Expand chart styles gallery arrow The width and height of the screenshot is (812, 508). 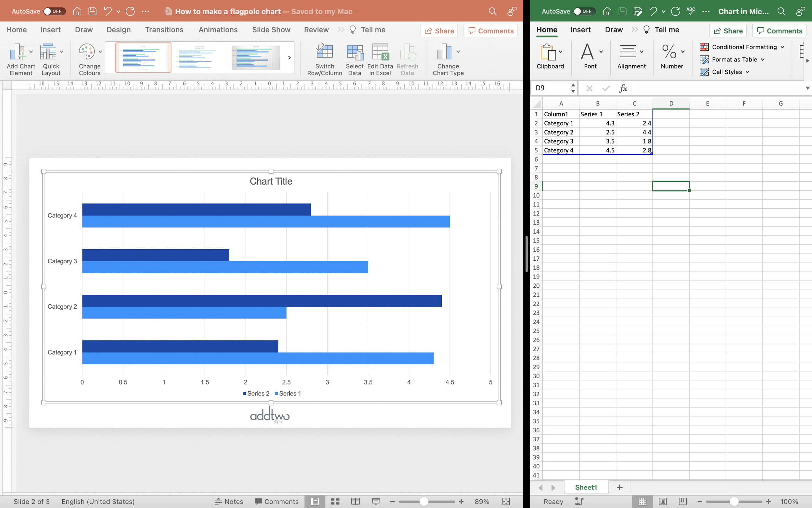tap(289, 58)
